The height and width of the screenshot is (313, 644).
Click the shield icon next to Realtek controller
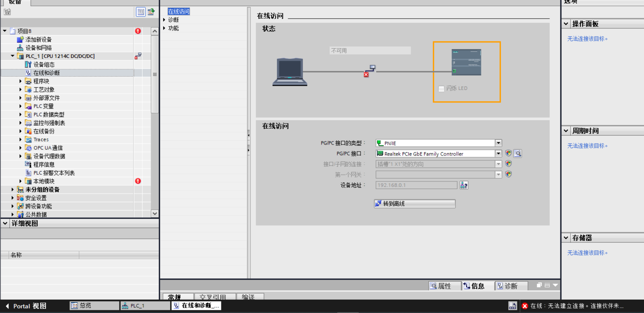click(x=508, y=153)
